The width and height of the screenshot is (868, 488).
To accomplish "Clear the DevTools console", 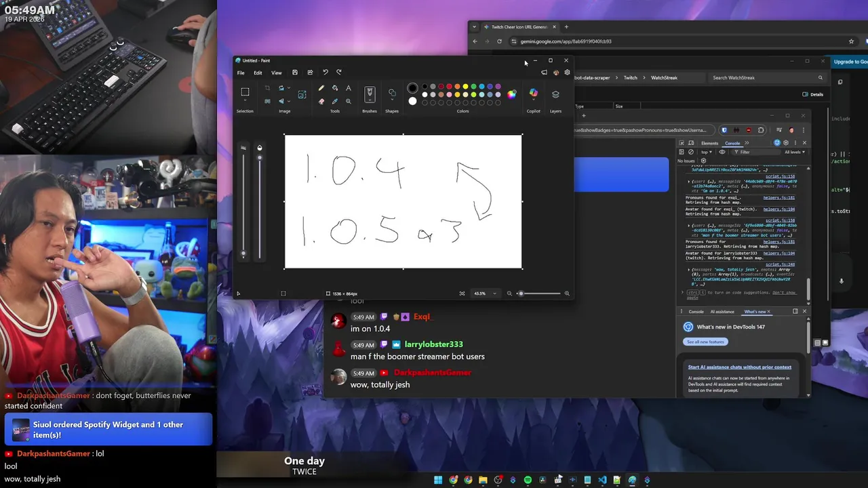I will click(691, 152).
